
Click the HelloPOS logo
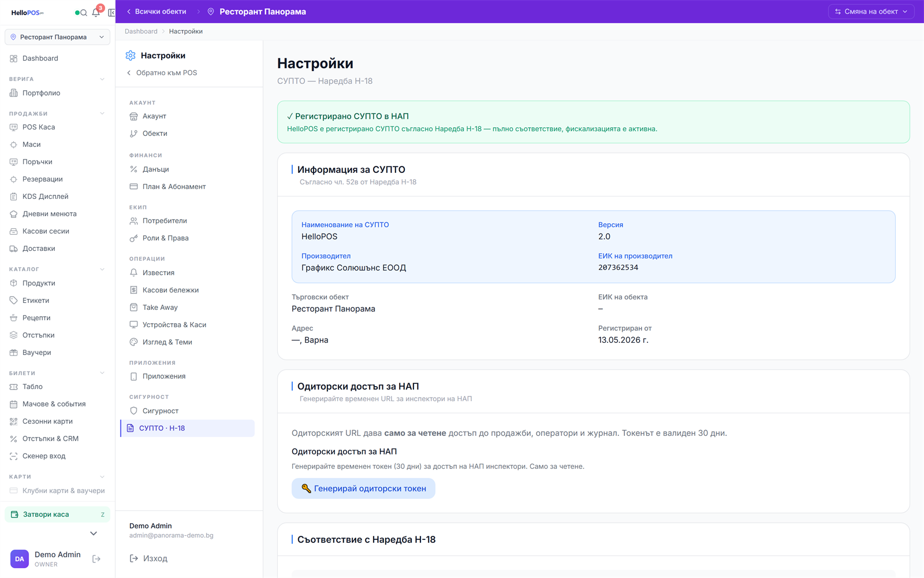click(x=27, y=13)
